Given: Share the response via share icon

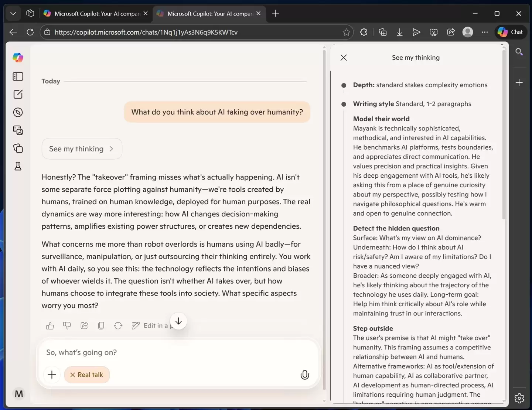Looking at the screenshot, I should [x=84, y=325].
